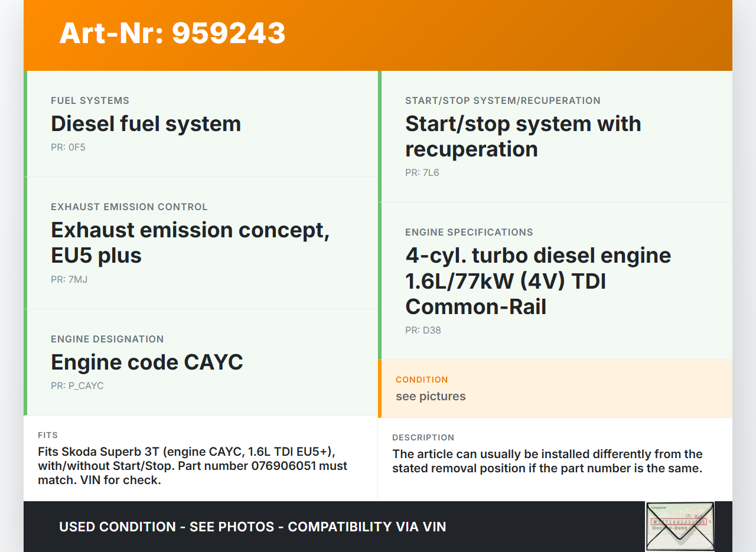The width and height of the screenshot is (756, 552).
Task: Click the orange CONDITION label
Action: (x=422, y=380)
